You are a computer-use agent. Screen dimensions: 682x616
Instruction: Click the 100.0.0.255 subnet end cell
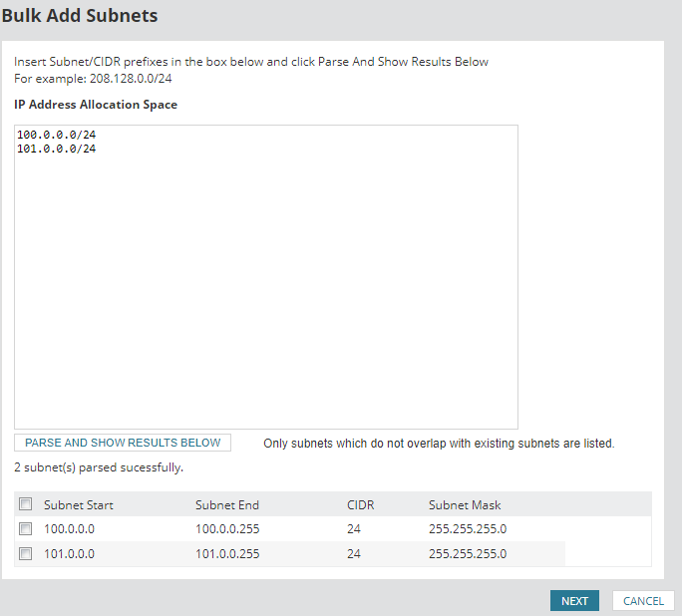tap(226, 529)
